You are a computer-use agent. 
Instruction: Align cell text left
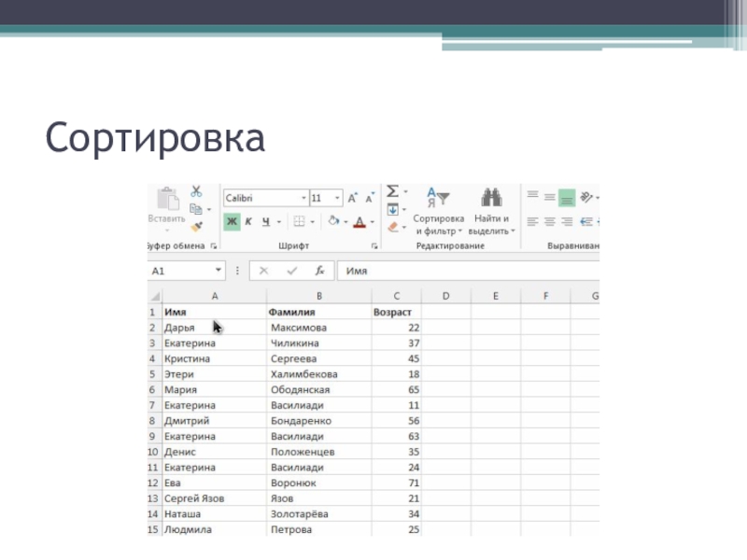coord(532,221)
